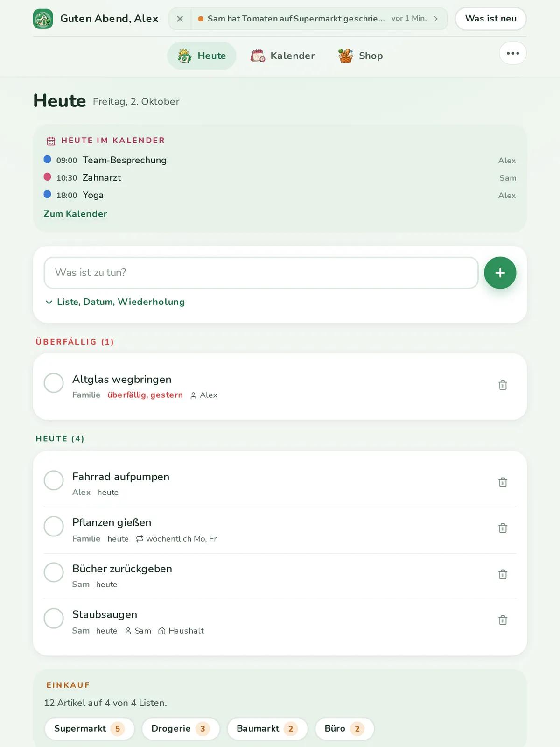This screenshot has height=747, width=560.
Task: Dismiss the Tomaten notification banner
Action: coord(180,19)
